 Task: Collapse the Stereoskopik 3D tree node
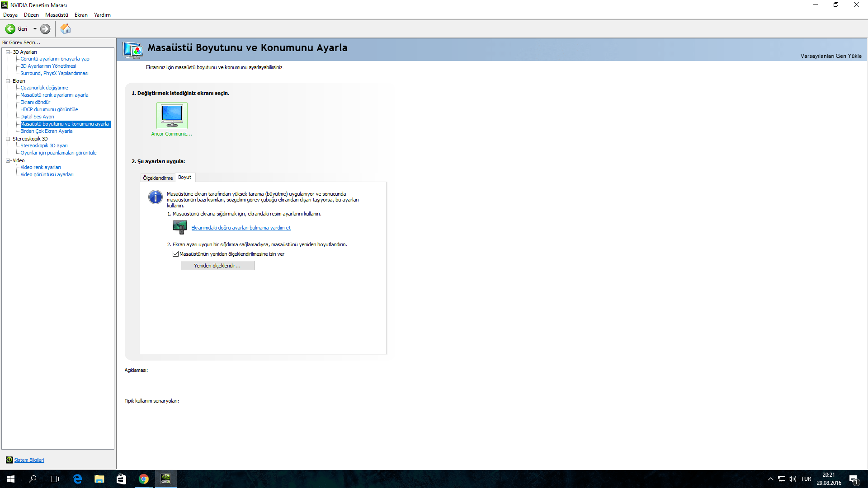tap(8, 139)
